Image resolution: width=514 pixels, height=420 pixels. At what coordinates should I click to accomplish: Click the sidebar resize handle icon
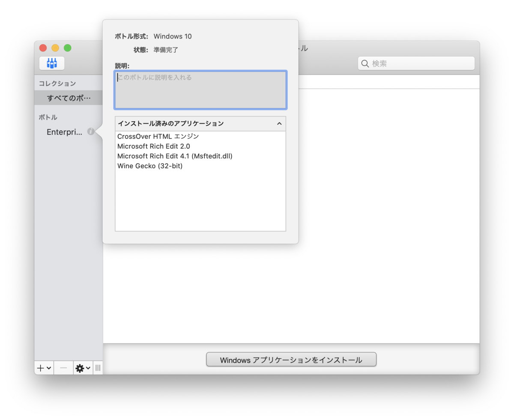pyautogui.click(x=98, y=368)
